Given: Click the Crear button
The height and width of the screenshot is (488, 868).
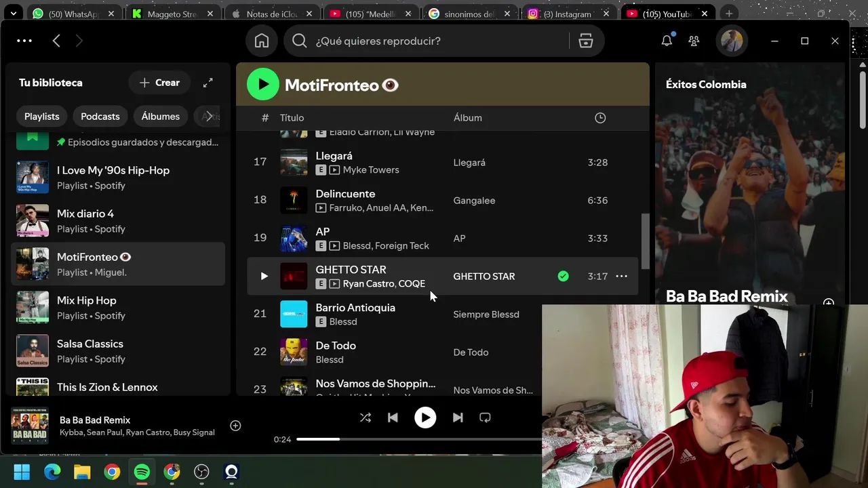Looking at the screenshot, I should [x=159, y=83].
